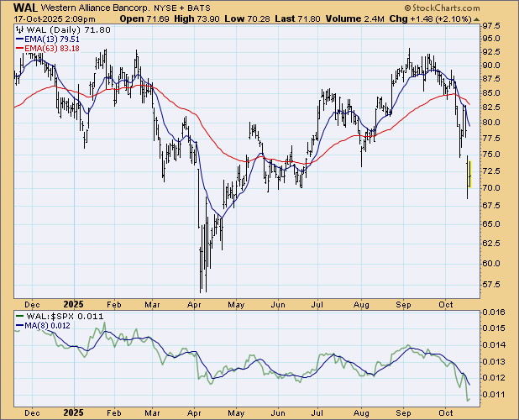Viewport: 519px width, 420px height.
Task: Click the 75.0 price axis label
Action: (x=491, y=155)
